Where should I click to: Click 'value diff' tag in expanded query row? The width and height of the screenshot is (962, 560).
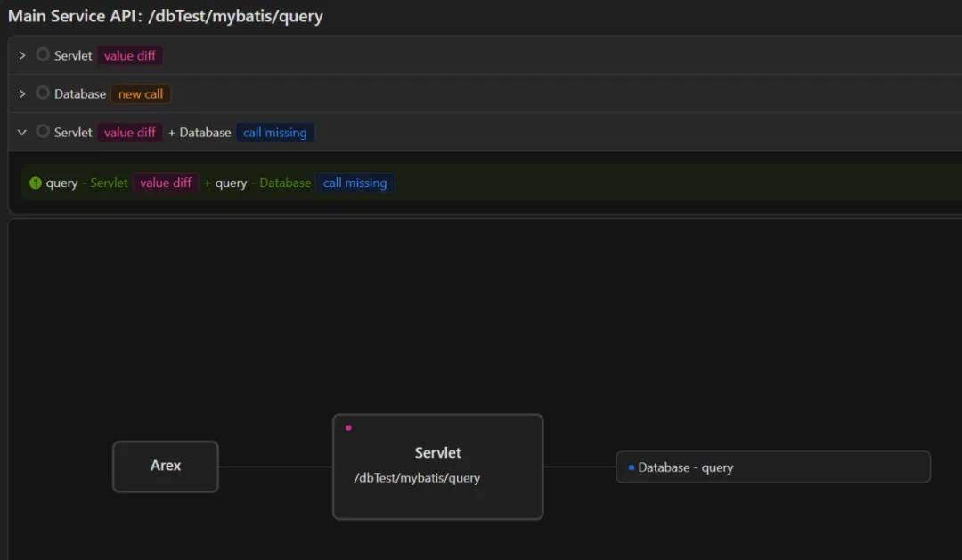point(166,183)
